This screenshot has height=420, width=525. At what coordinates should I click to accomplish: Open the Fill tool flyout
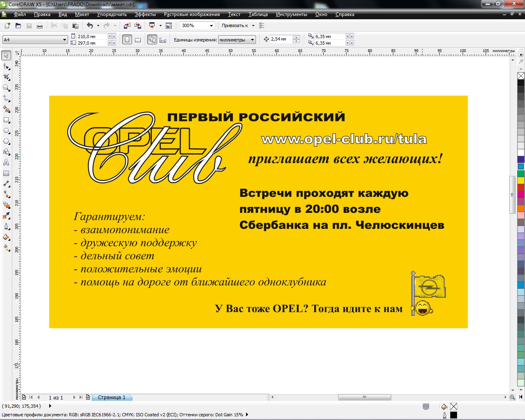(x=6, y=237)
